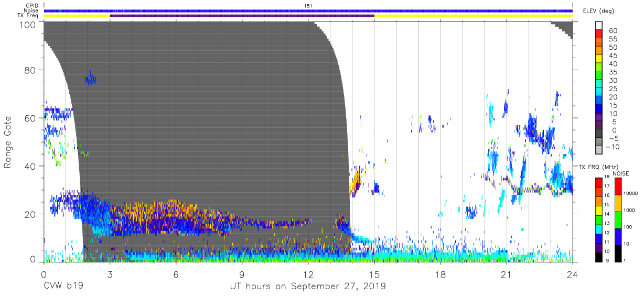
Task: Pick the purple 10 MHz frequency swatch
Action: pos(600,248)
